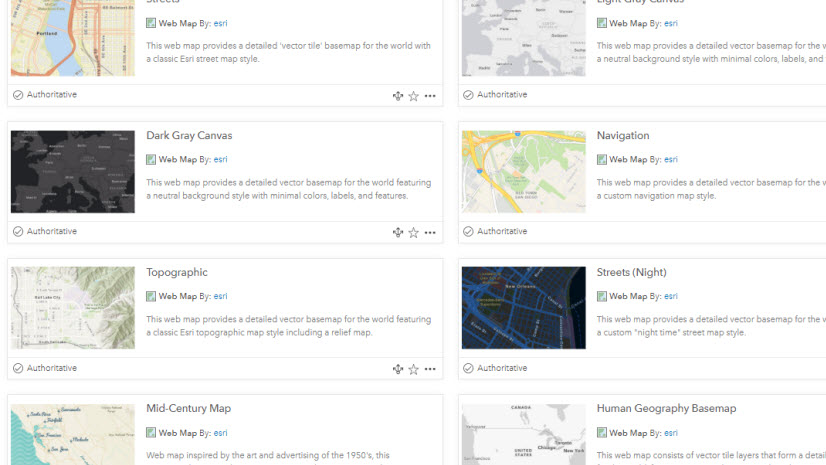This screenshot has width=826, height=465.
Task: Open esri owner link on Streets (Night)
Action: (x=671, y=296)
